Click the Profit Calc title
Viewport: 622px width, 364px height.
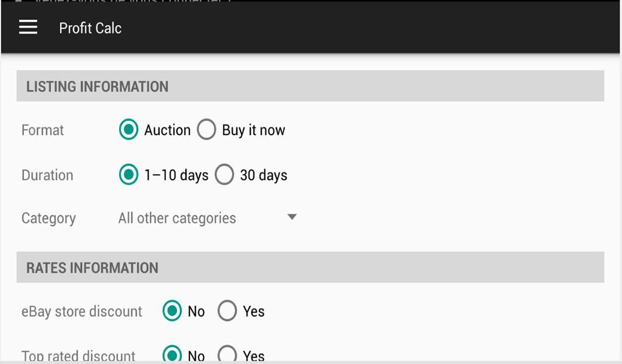90,29
